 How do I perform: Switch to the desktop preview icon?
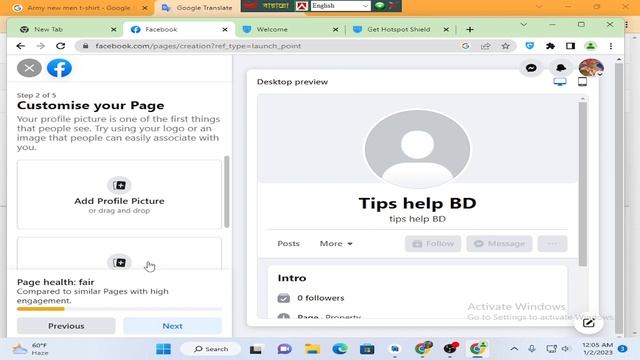(560, 82)
